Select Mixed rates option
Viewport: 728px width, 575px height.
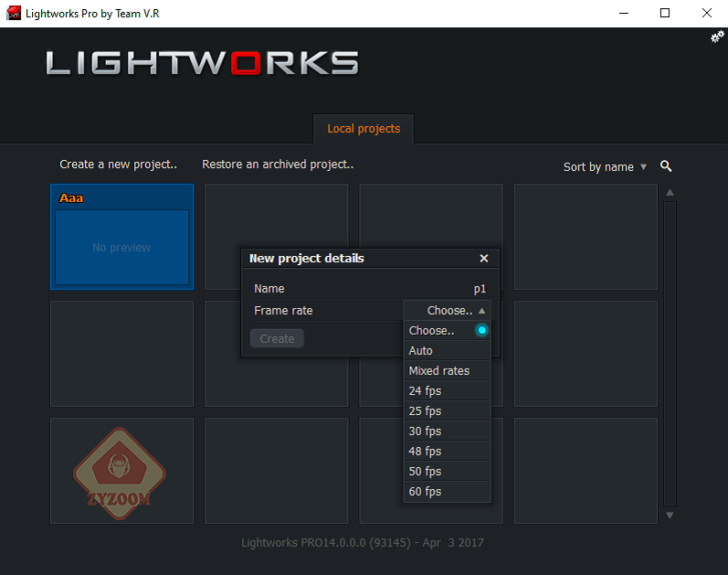pyautogui.click(x=447, y=370)
